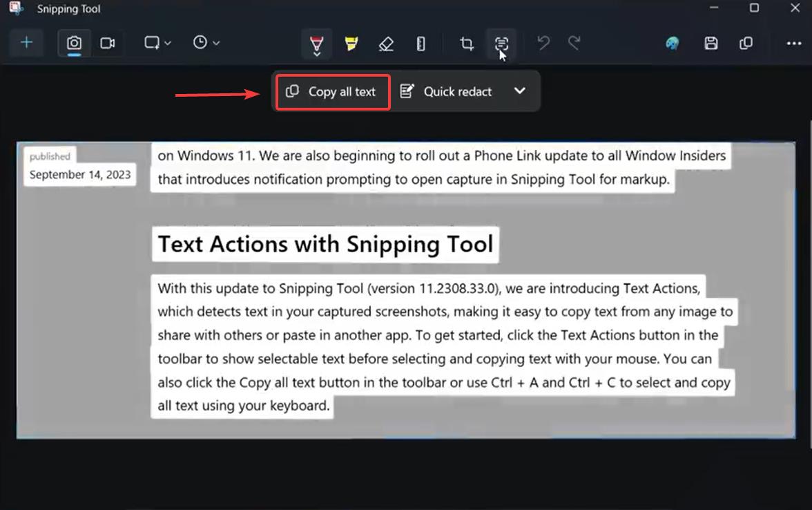
Task: Select the Eraser tool
Action: click(386, 44)
